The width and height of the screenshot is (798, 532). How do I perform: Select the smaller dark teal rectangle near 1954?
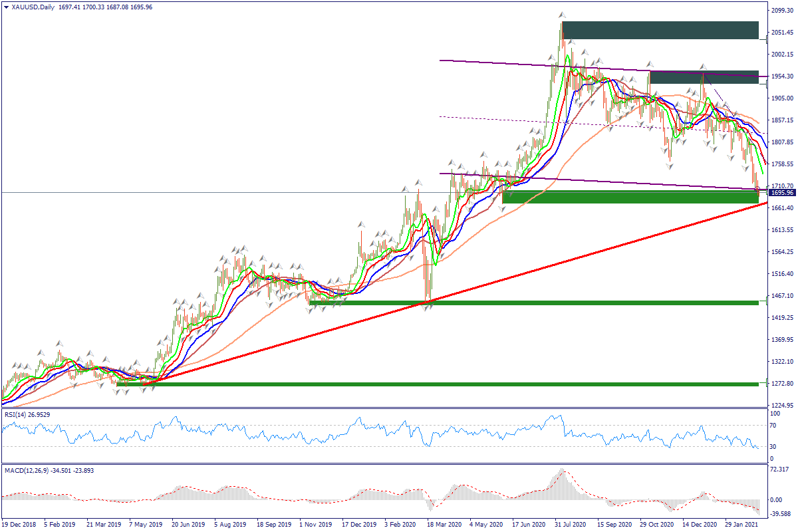coord(704,77)
